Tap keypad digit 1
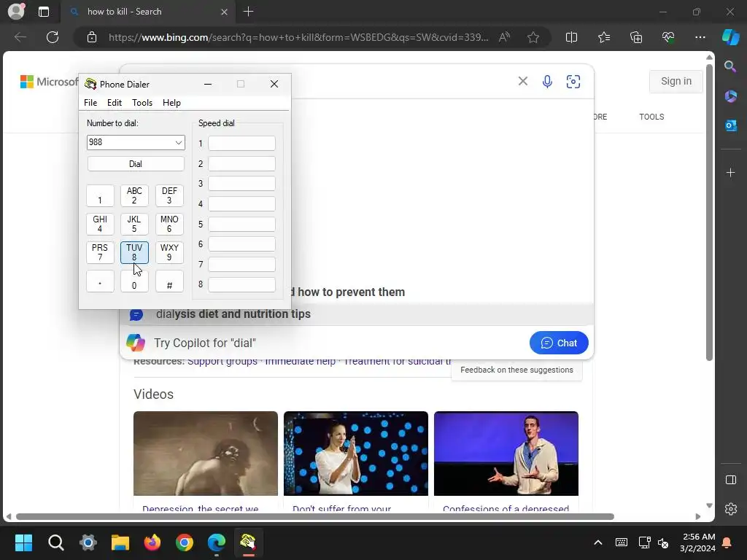 point(100,195)
